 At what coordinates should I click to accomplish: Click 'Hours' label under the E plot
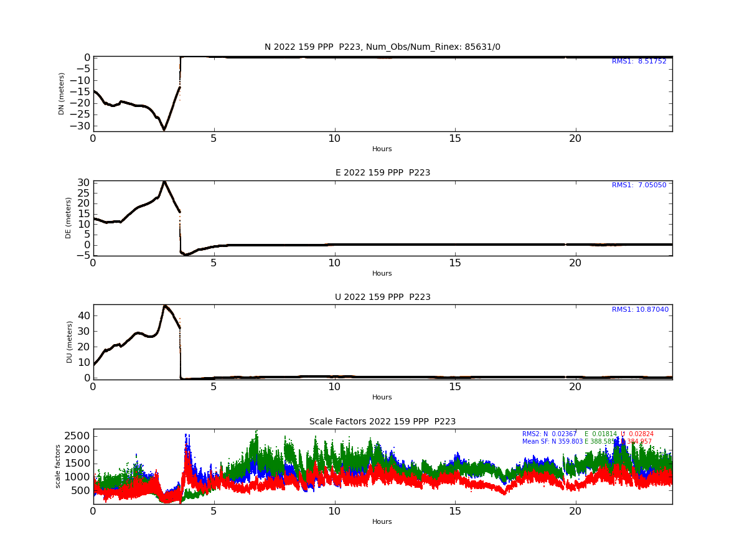(x=382, y=274)
